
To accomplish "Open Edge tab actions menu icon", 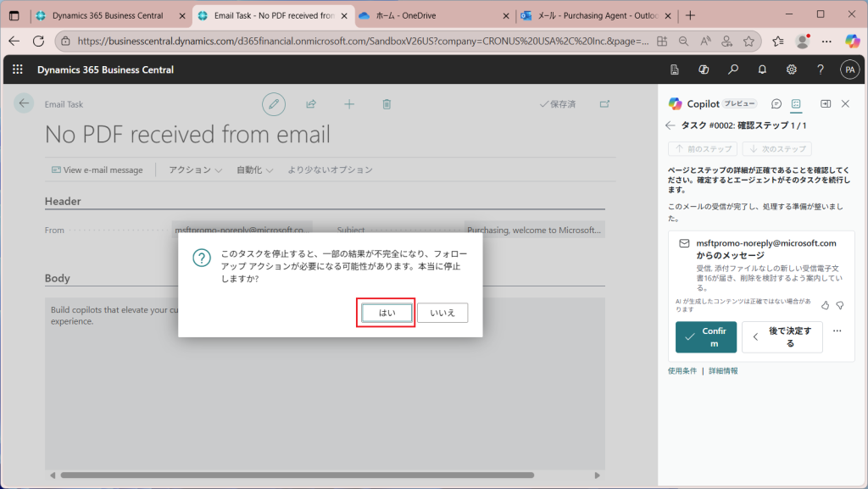I will click(14, 15).
